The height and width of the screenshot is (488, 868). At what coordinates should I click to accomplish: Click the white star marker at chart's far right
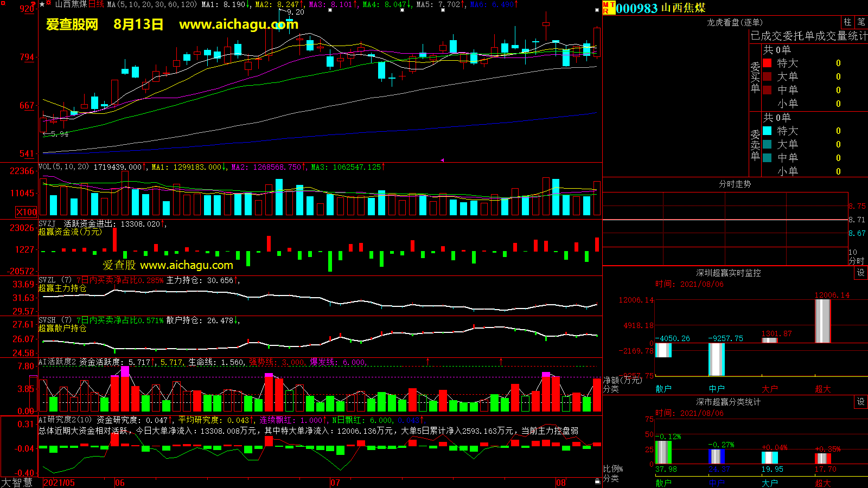tap(597, 10)
